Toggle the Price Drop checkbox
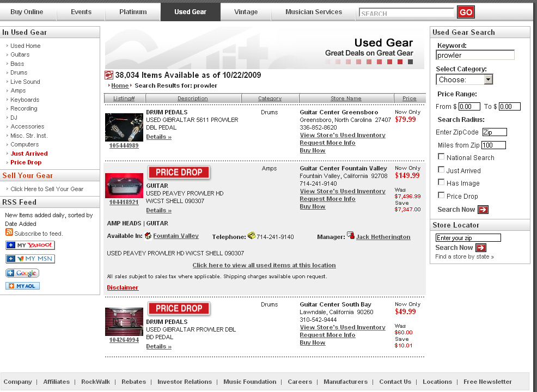 pyautogui.click(x=441, y=195)
